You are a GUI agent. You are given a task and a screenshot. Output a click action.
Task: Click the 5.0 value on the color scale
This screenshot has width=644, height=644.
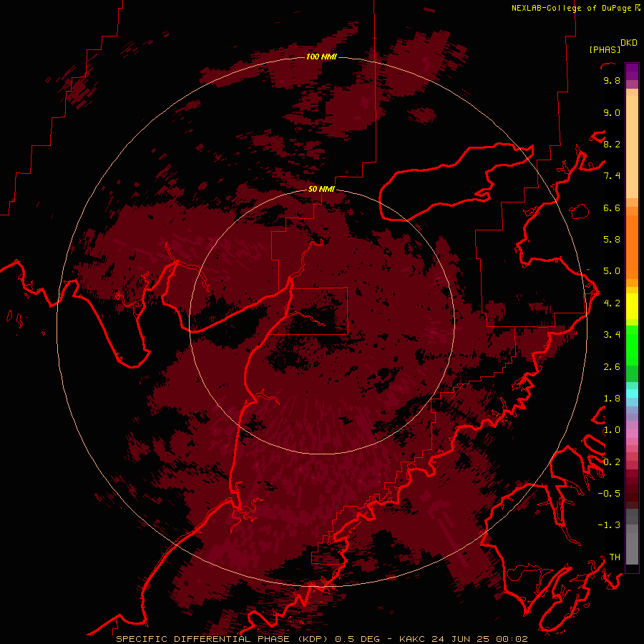(612, 271)
